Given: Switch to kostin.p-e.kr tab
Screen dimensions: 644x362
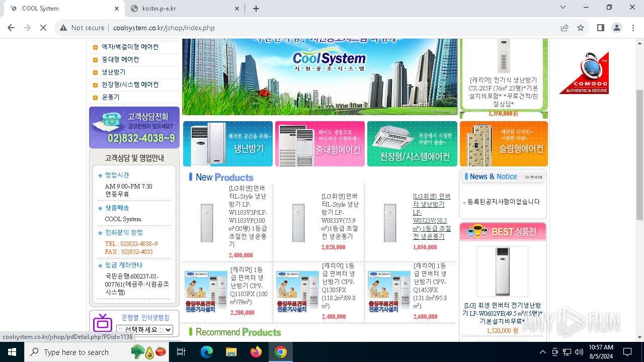Looking at the screenshot, I should (184, 9).
